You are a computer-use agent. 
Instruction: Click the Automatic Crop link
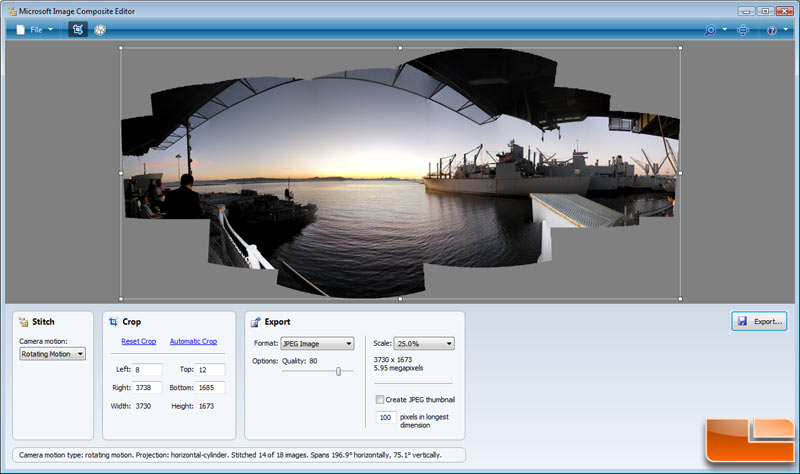coord(193,342)
